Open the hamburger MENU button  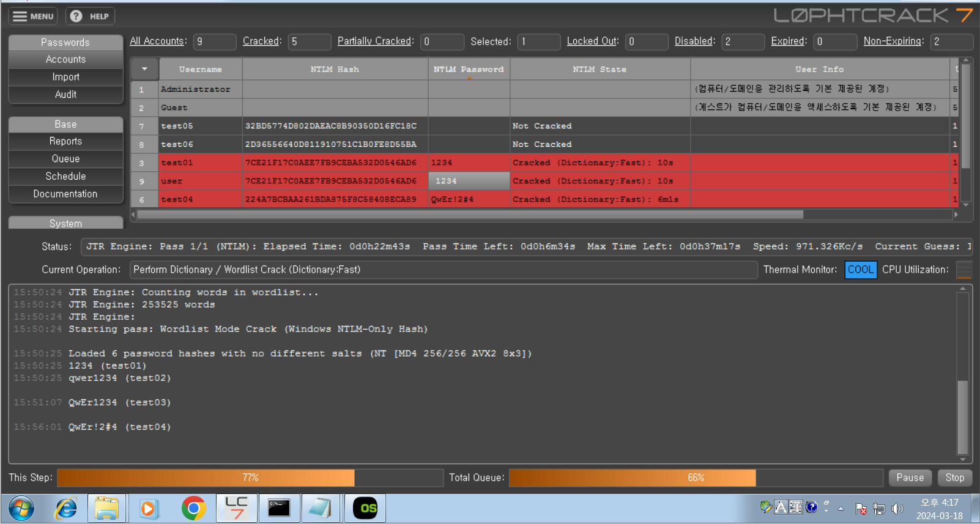coord(33,17)
